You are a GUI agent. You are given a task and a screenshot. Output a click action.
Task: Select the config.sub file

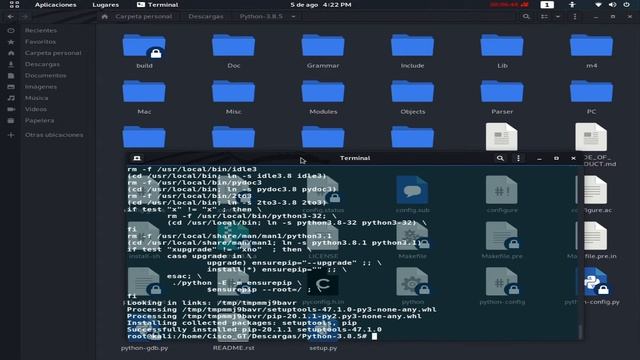tap(412, 194)
